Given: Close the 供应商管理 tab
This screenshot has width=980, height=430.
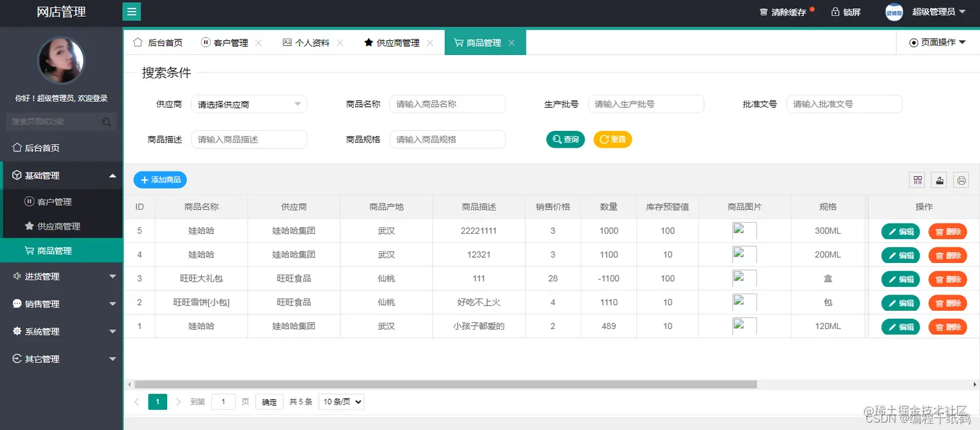Looking at the screenshot, I should 430,43.
